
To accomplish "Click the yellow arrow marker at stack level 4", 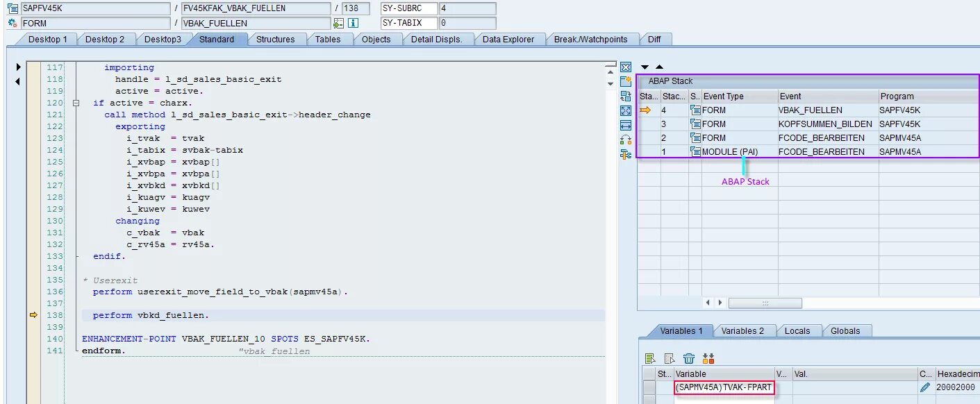I will click(x=646, y=110).
